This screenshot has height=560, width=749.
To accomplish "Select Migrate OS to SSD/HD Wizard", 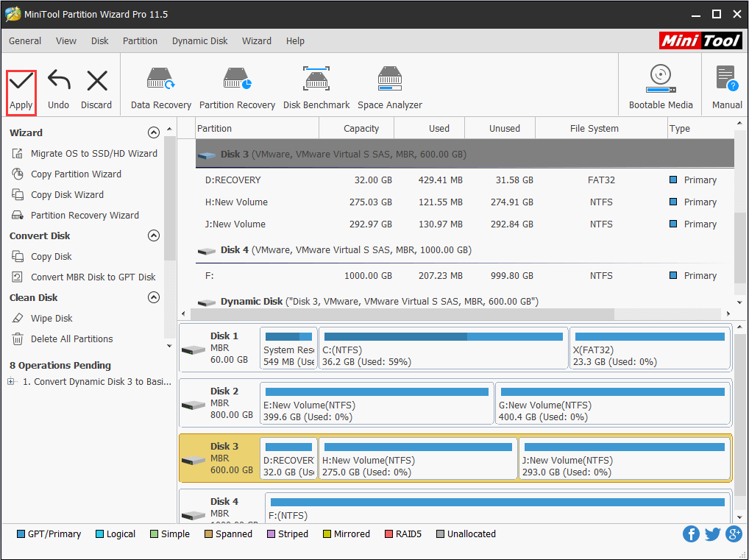I will tap(85, 153).
